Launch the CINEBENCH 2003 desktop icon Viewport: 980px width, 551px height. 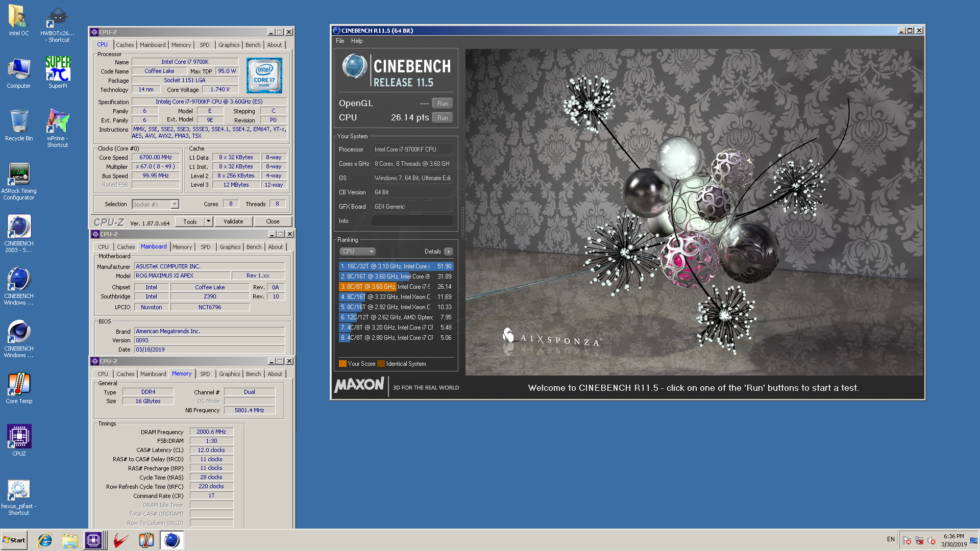click(x=19, y=234)
